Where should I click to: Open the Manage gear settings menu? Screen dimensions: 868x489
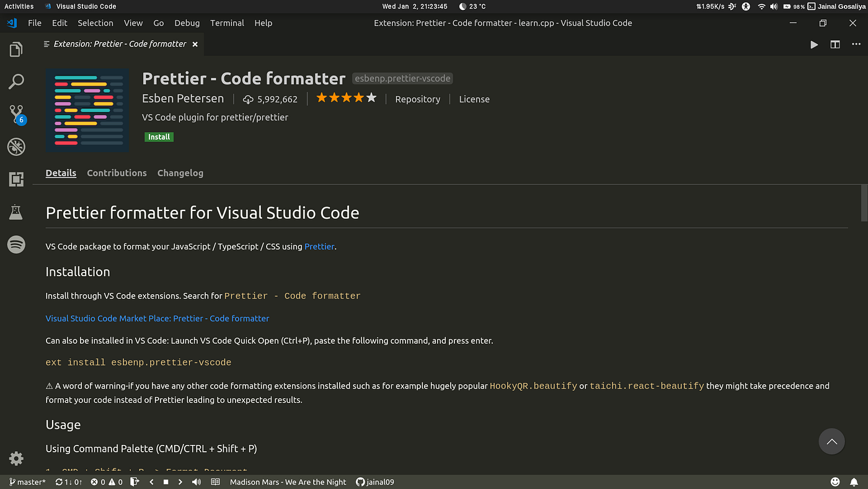pos(16,459)
